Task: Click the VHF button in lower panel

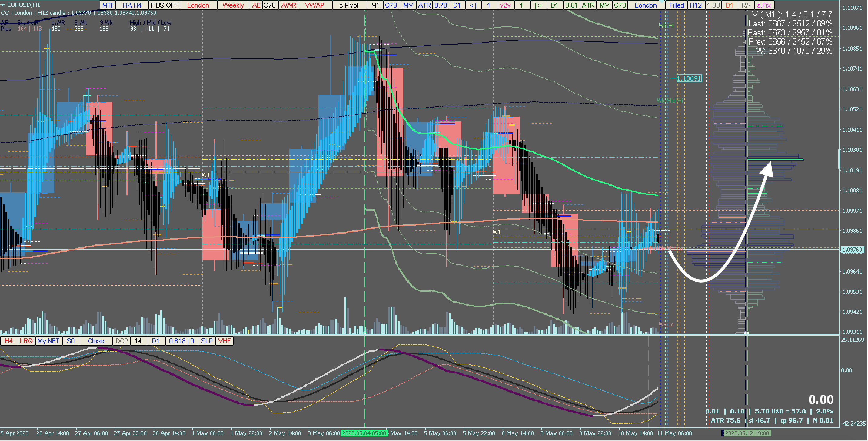Action: coord(224,341)
